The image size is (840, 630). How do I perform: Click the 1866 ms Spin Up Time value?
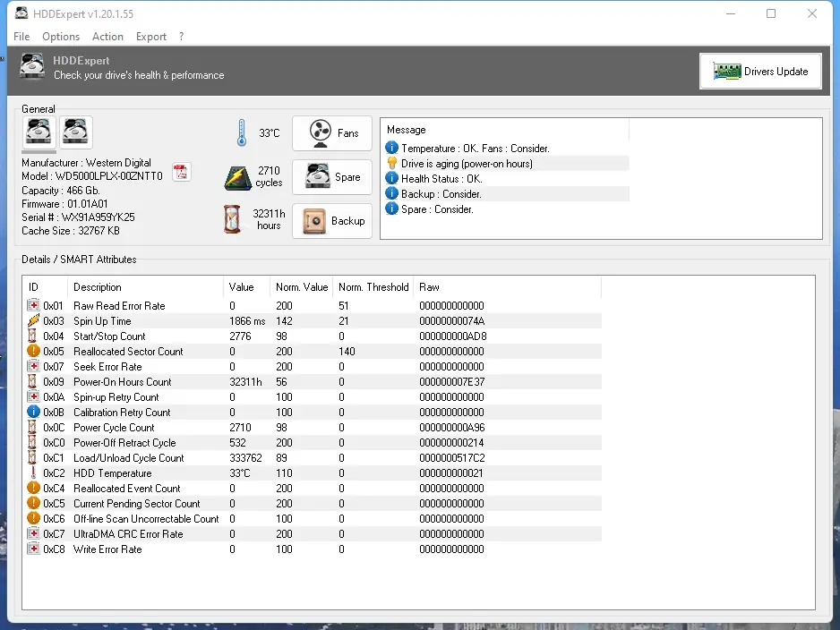coord(247,321)
